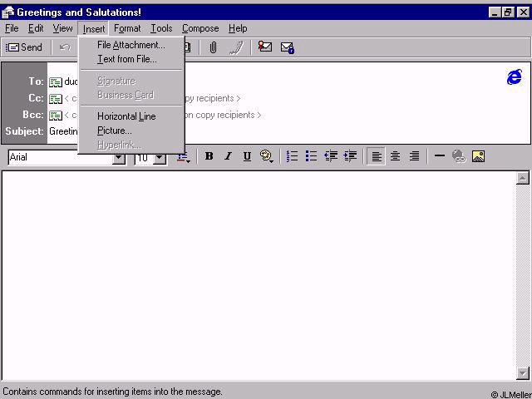
Task: Click the Subject field text
Action: [x=63, y=131]
